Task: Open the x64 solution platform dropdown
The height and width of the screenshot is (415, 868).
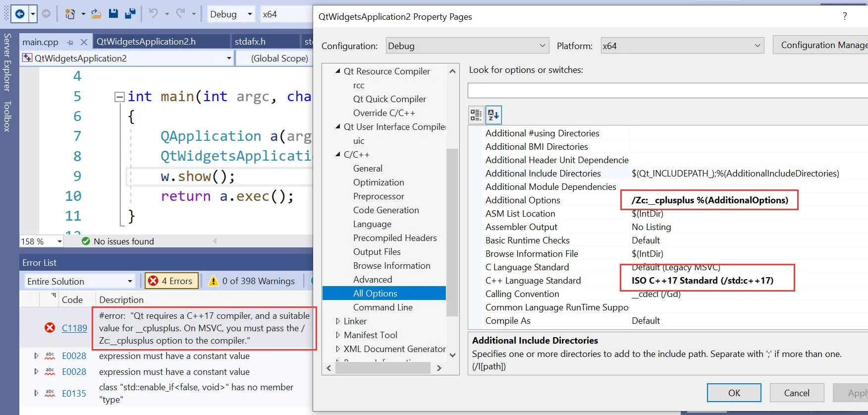Action: point(285,14)
